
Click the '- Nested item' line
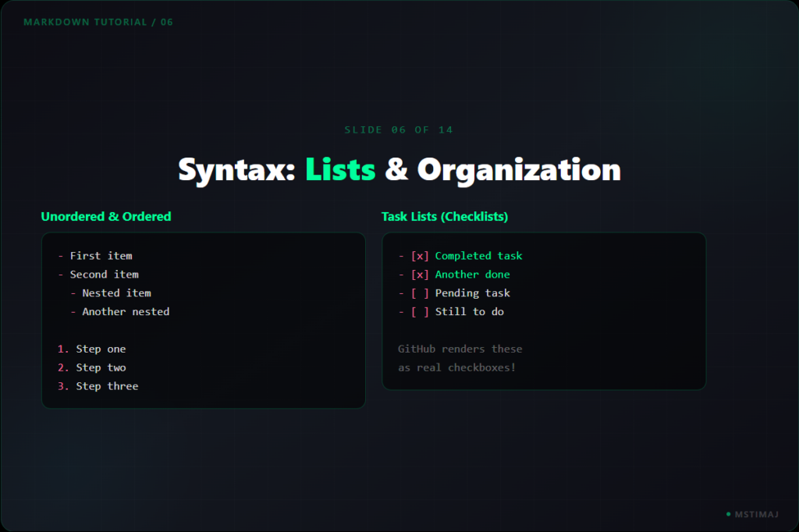[111, 293]
